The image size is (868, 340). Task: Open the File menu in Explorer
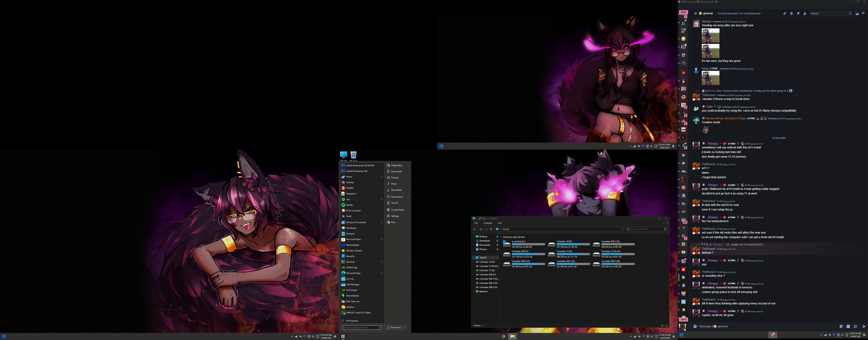point(476,223)
